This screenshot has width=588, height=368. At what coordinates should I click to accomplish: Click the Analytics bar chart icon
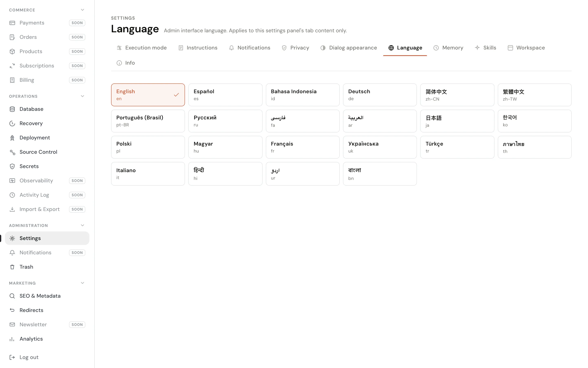(x=12, y=339)
